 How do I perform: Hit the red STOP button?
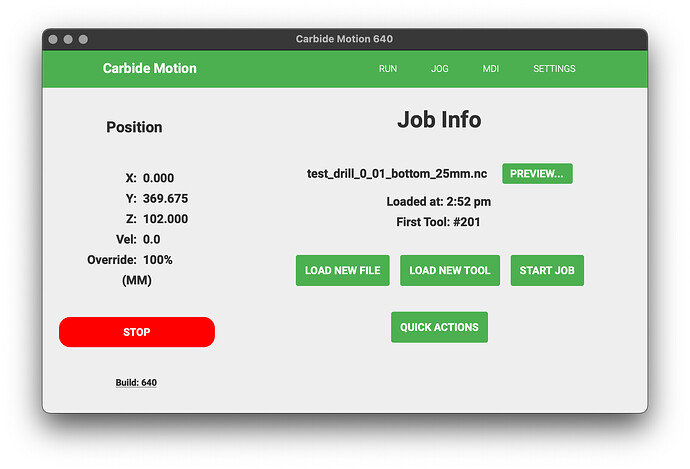137,332
